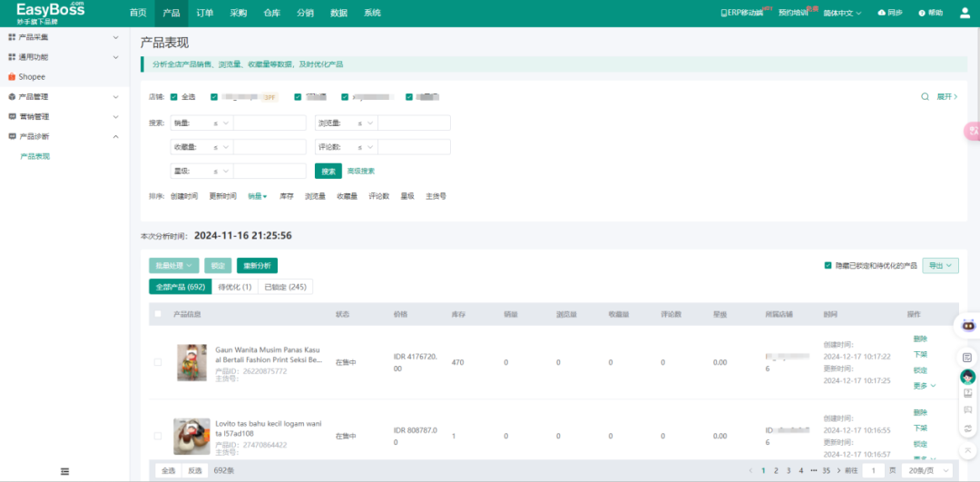
Task: Uncheck the store checkbox tagged 3PF
Action: [x=214, y=97]
